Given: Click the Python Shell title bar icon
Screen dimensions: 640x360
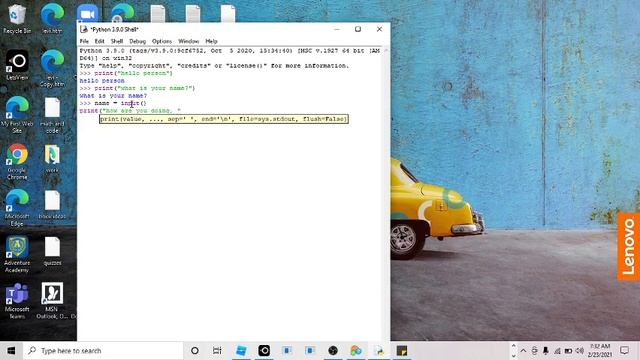Looking at the screenshot, I should pyautogui.click(x=84, y=29).
